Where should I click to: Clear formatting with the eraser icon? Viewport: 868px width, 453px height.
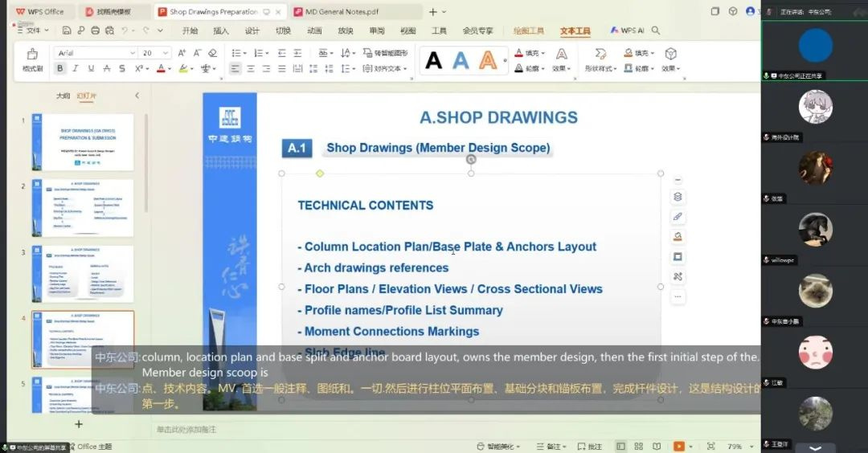click(x=212, y=53)
